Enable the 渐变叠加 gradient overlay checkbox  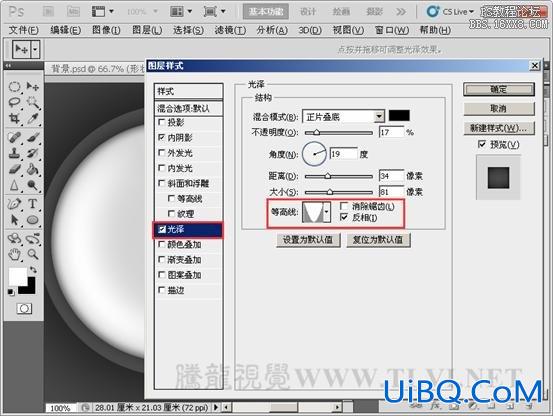click(x=162, y=259)
